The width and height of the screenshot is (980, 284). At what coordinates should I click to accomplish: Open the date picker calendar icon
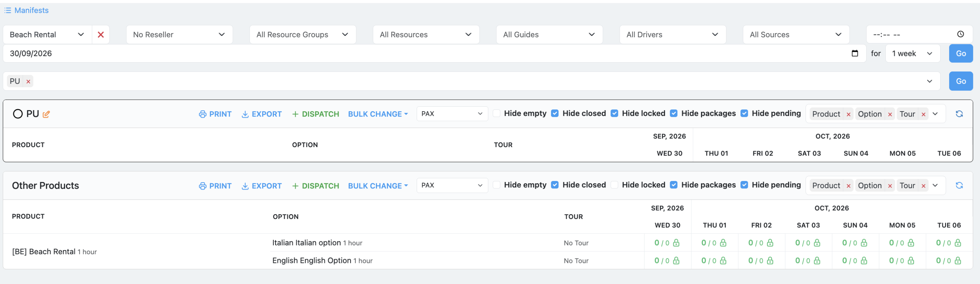[x=854, y=53]
